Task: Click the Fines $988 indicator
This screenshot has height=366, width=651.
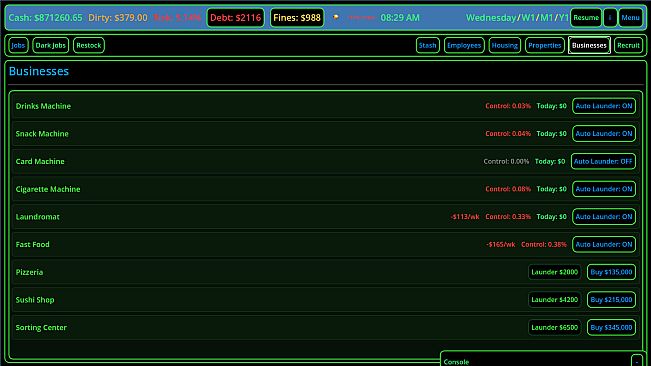Action: 297,18
